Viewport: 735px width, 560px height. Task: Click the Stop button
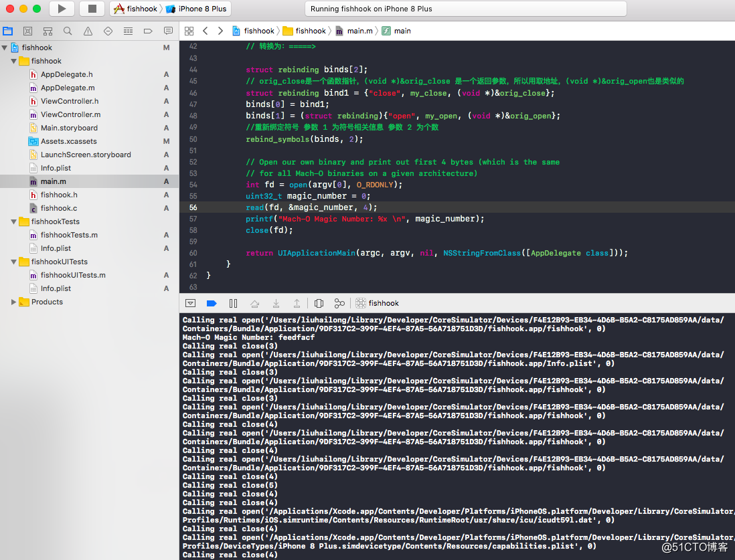(x=92, y=9)
